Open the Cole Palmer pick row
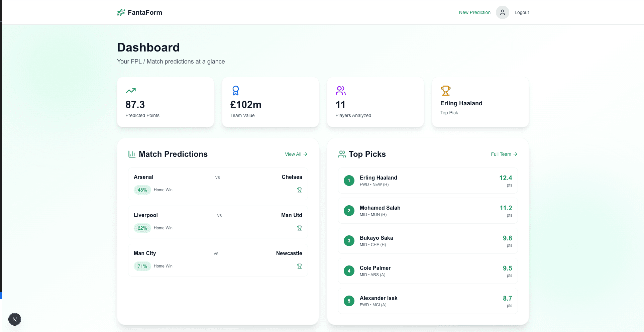The height and width of the screenshot is (332, 644). [x=428, y=271]
